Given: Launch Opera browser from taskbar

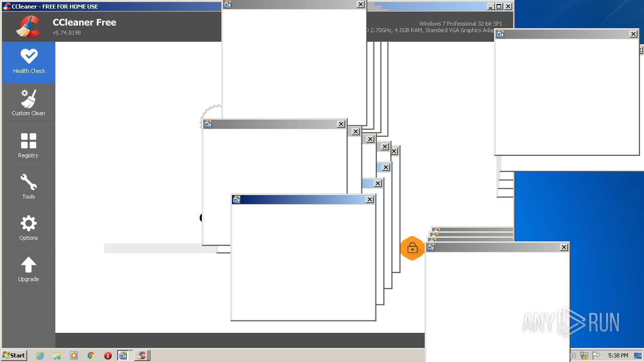Looking at the screenshot, I should 108,355.
